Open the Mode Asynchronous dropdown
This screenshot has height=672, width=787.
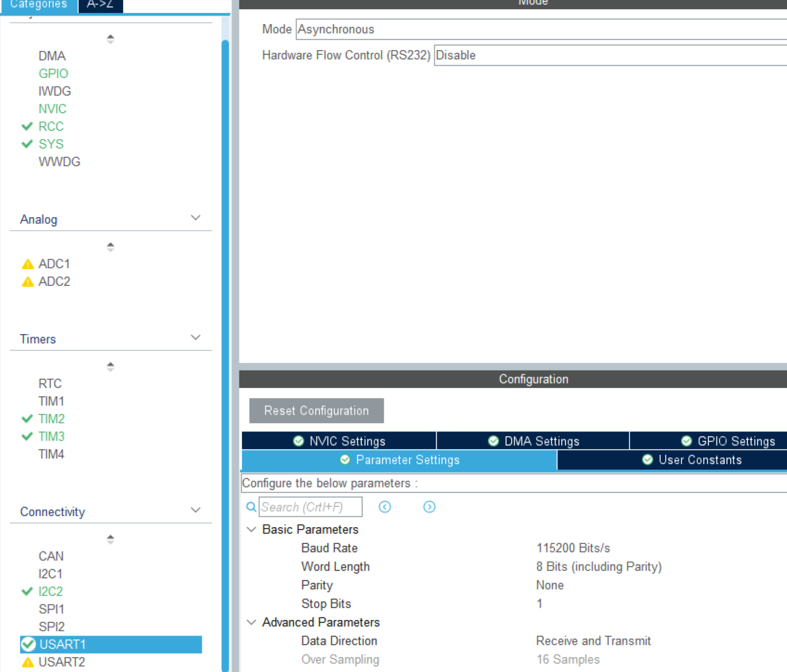(541, 29)
